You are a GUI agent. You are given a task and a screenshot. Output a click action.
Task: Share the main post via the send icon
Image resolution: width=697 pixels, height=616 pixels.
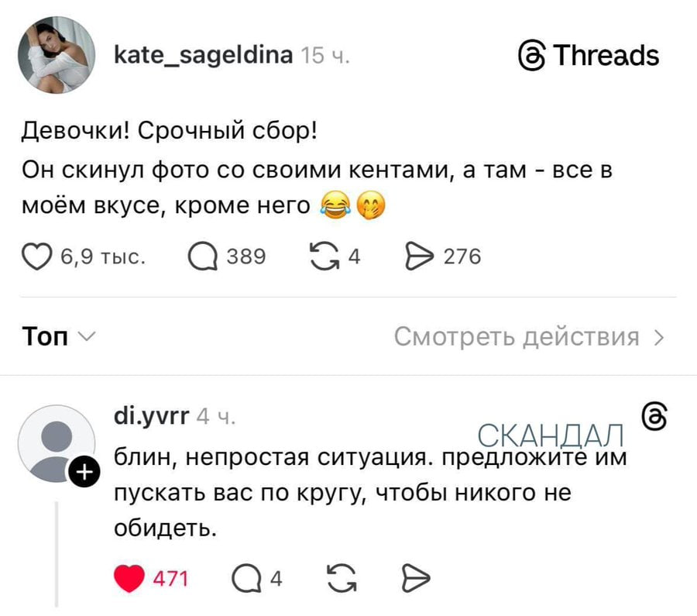tap(419, 256)
